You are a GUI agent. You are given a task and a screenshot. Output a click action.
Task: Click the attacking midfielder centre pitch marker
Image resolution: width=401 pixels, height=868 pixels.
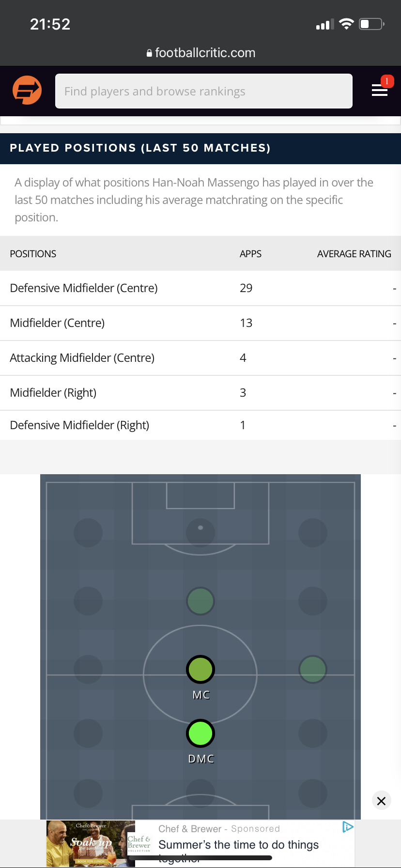click(200, 601)
